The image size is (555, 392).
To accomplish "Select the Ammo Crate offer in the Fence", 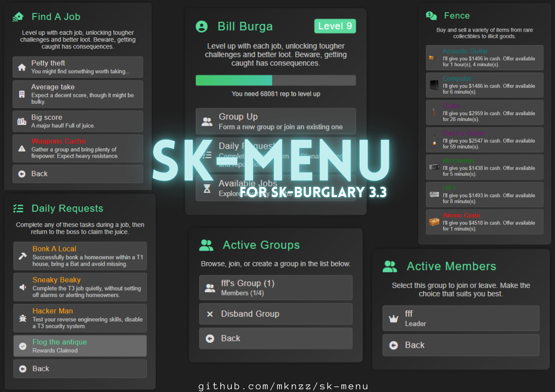I will (x=484, y=222).
